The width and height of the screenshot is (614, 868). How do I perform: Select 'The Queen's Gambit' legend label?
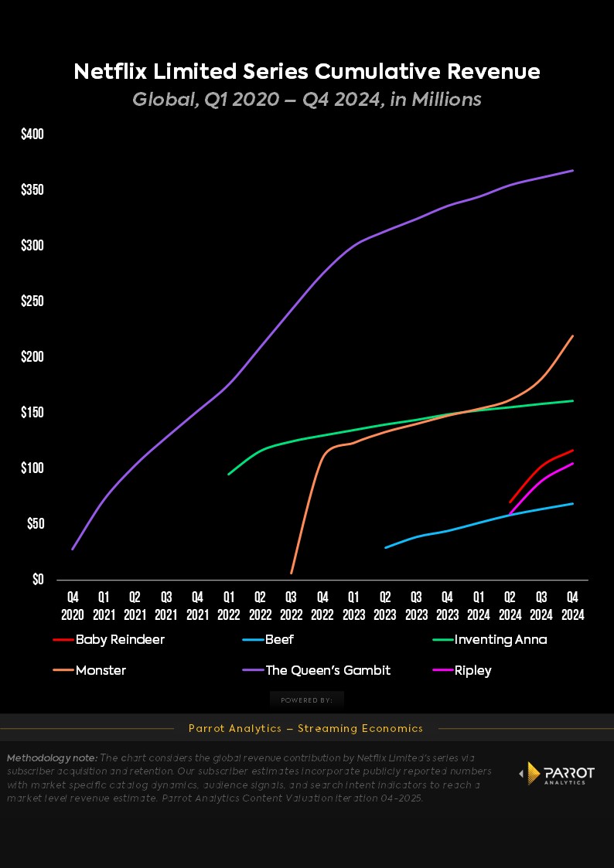coord(328,670)
